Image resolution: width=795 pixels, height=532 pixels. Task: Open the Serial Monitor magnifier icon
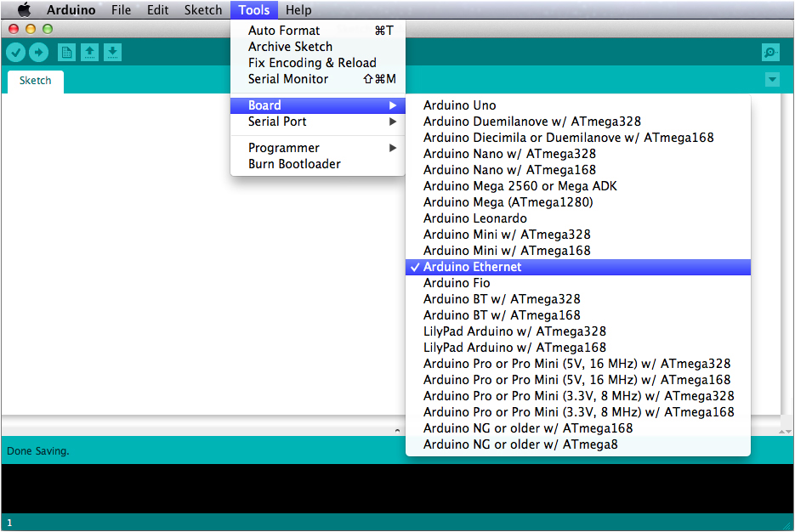(x=770, y=52)
